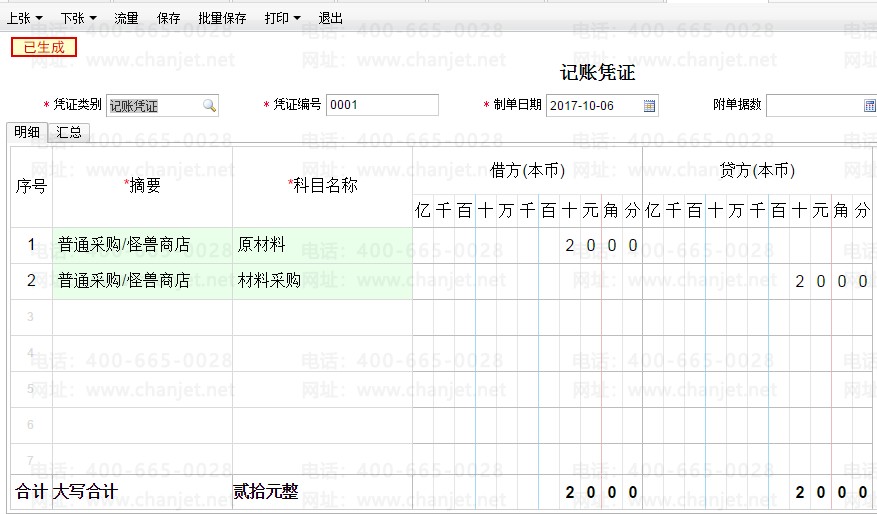Expand the 下张 dropdown menu
Viewport: 877px width, 514px height.
click(79, 18)
